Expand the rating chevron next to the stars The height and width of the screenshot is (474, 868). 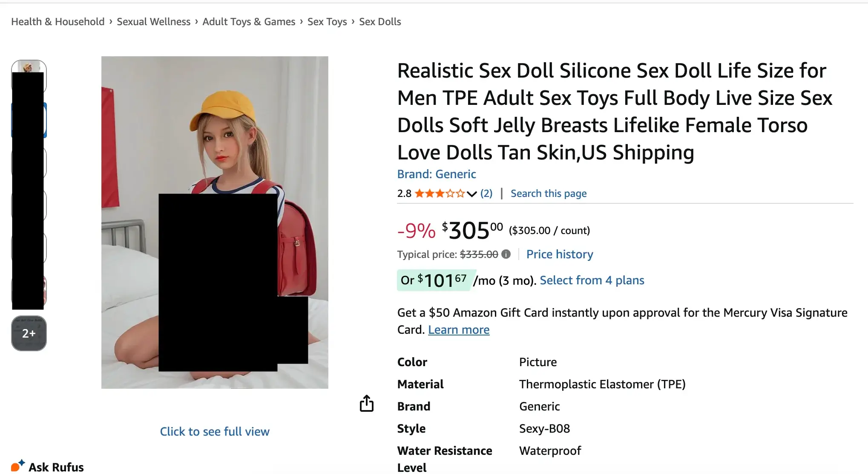471,194
